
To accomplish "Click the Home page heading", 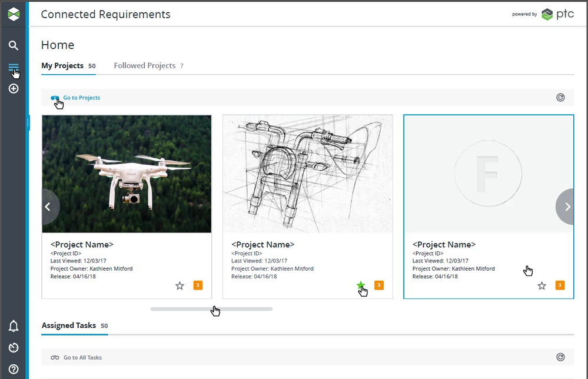I will pyautogui.click(x=58, y=45).
